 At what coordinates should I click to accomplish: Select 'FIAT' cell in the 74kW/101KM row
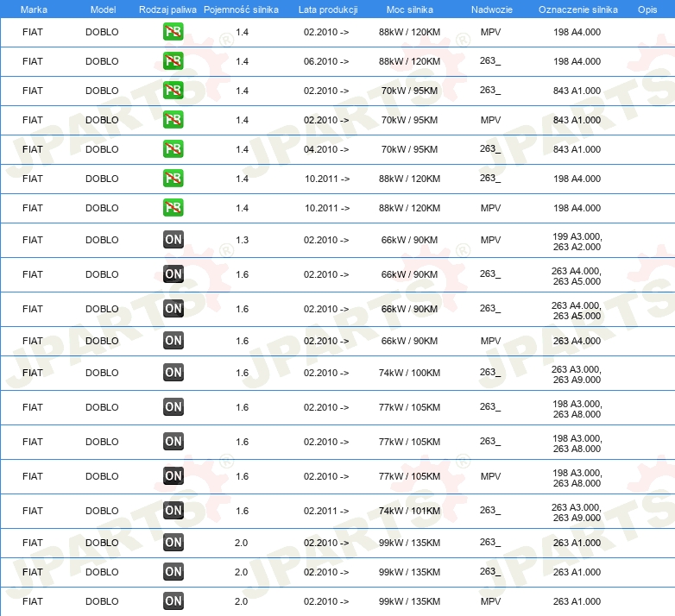(33, 511)
